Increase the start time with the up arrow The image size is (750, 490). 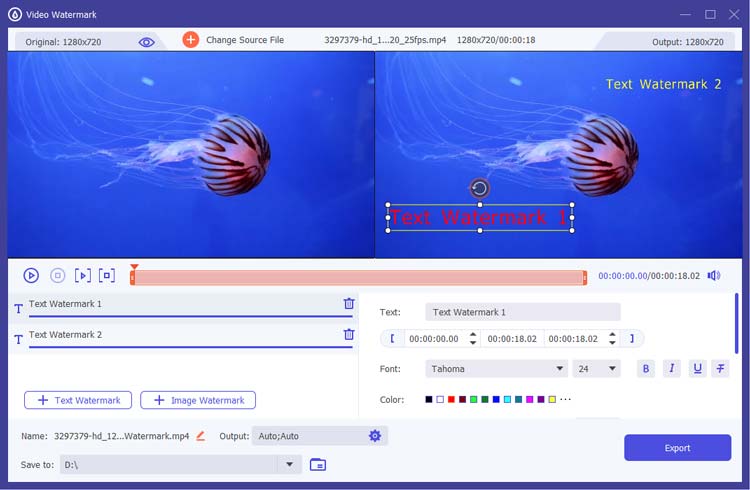click(x=473, y=334)
